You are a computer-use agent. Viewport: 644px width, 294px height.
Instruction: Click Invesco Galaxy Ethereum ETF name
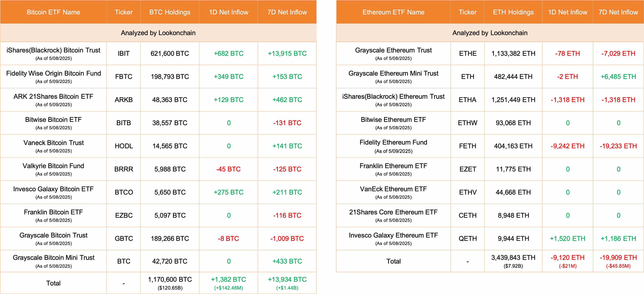[x=393, y=235]
